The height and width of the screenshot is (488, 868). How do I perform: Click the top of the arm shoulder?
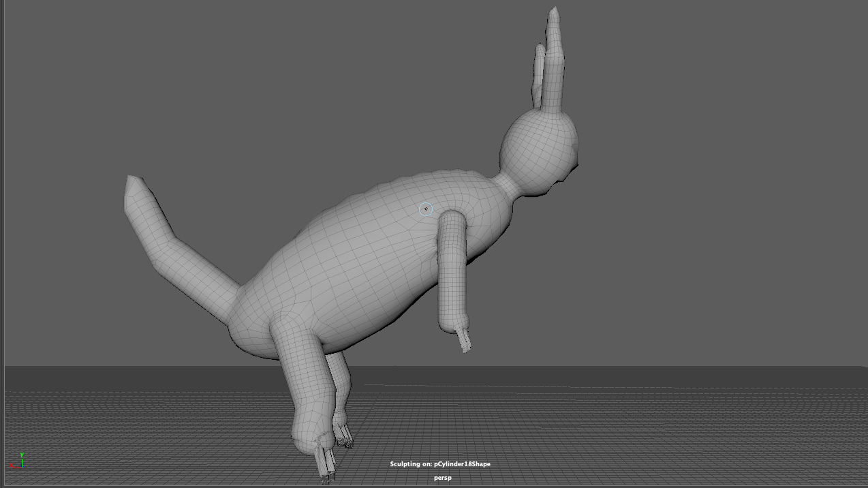coord(451,219)
